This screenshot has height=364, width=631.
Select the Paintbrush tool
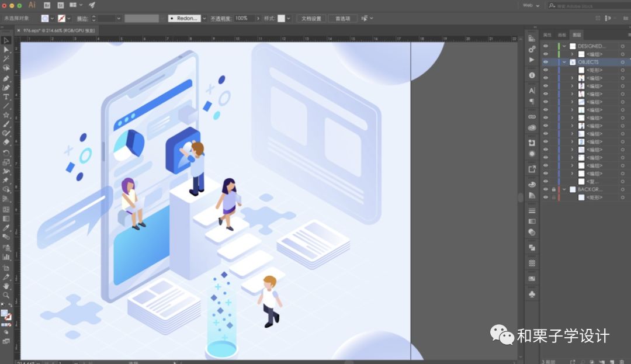[6, 124]
